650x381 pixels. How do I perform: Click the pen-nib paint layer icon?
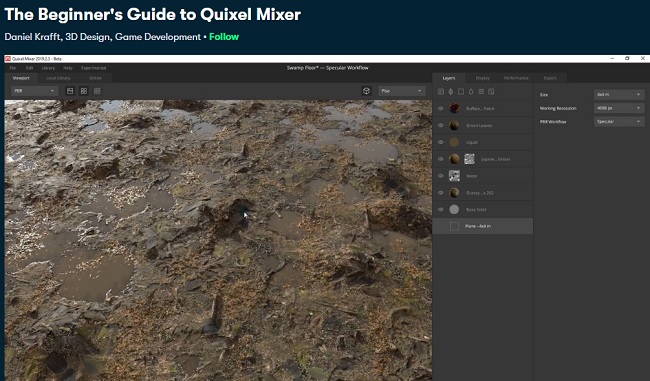point(451,92)
